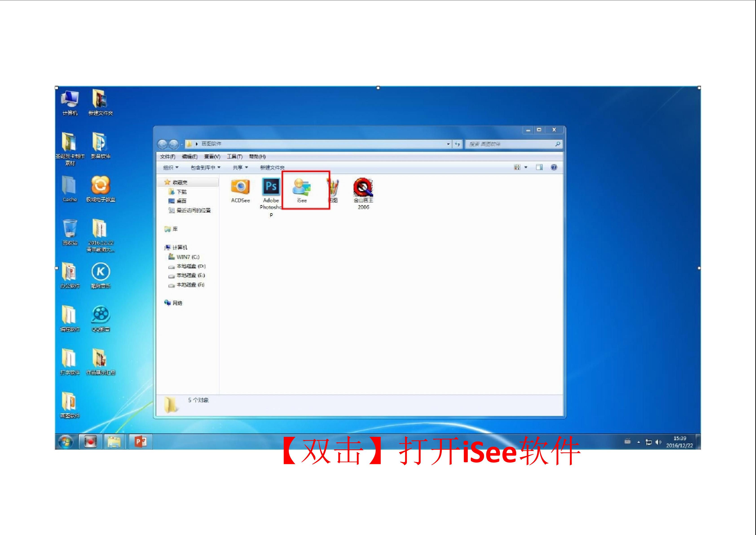Expand address bar history dropdown arrow
Viewport: 756px width, 535px height.
[448, 144]
